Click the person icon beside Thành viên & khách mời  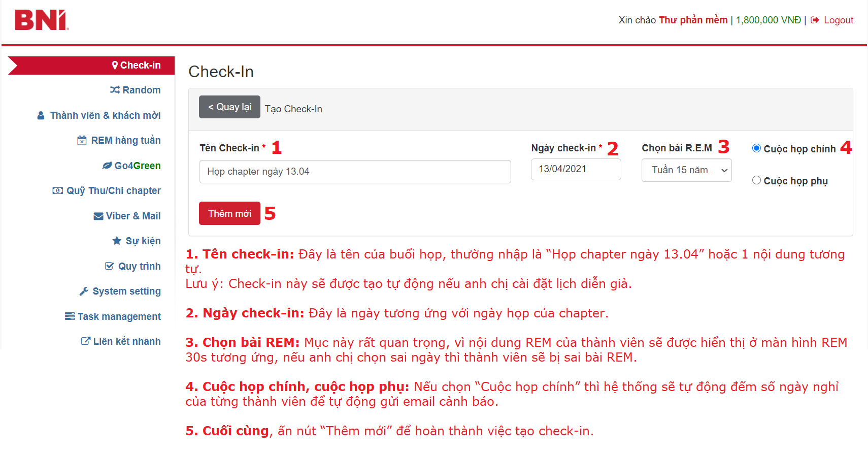41,116
